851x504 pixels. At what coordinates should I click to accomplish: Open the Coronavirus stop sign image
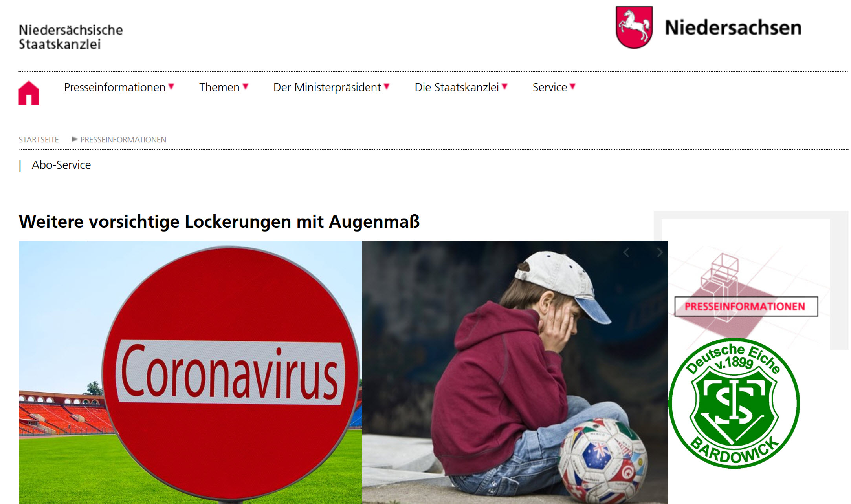(x=191, y=373)
